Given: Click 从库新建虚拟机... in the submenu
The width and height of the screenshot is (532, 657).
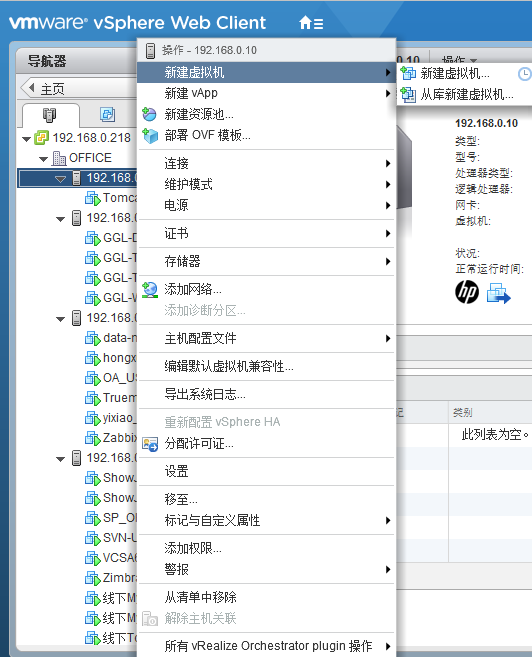Looking at the screenshot, I should (467, 95).
